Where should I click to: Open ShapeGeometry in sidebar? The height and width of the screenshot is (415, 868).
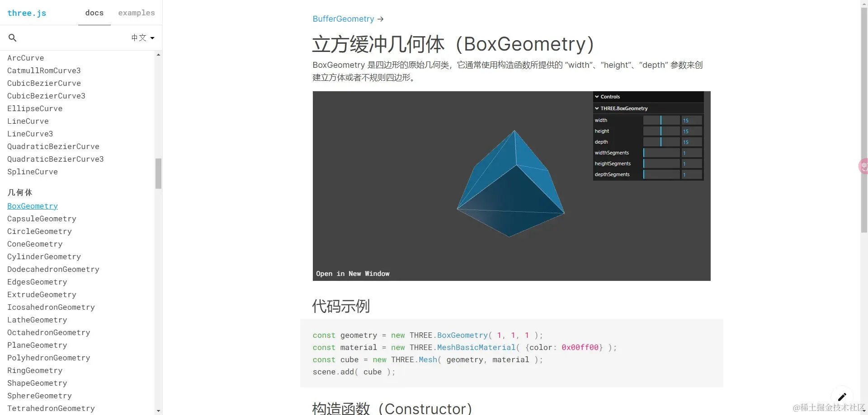pyautogui.click(x=37, y=383)
